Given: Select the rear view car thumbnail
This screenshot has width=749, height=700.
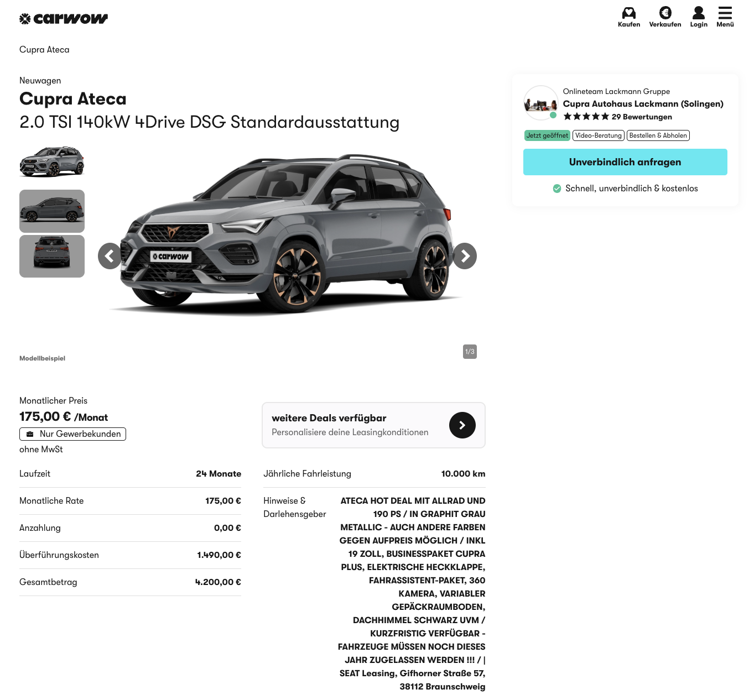Looking at the screenshot, I should 52,256.
